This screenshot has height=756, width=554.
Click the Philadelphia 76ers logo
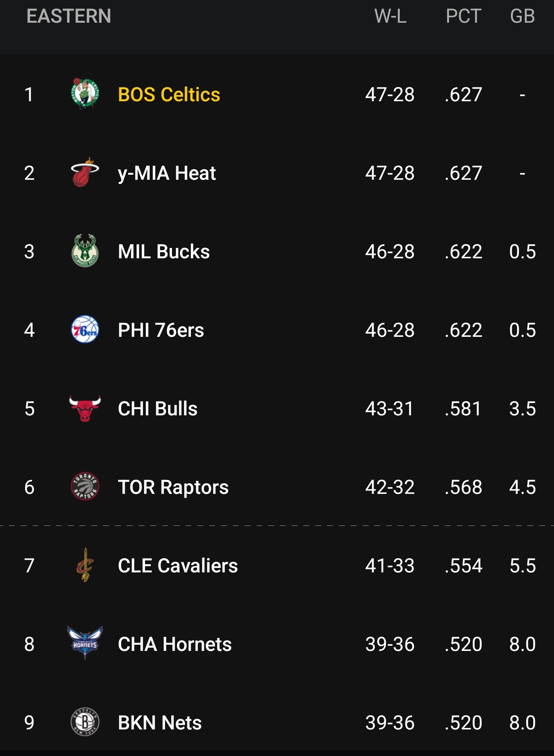tap(85, 329)
